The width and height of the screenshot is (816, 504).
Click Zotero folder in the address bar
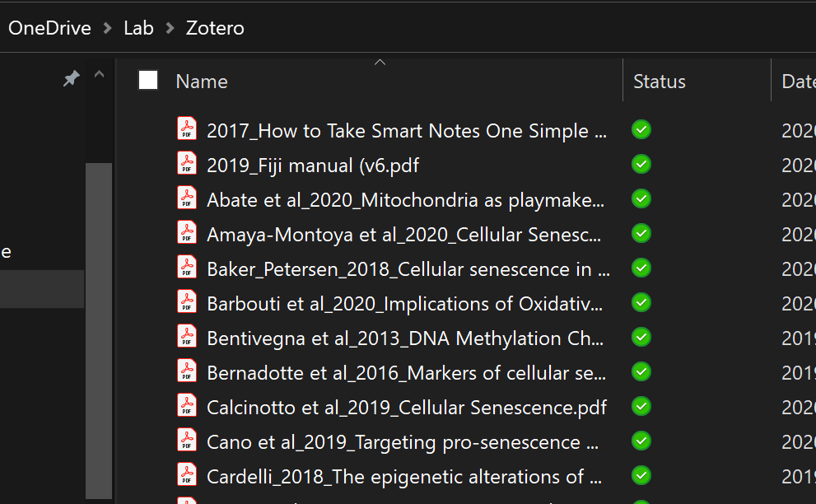(x=215, y=28)
